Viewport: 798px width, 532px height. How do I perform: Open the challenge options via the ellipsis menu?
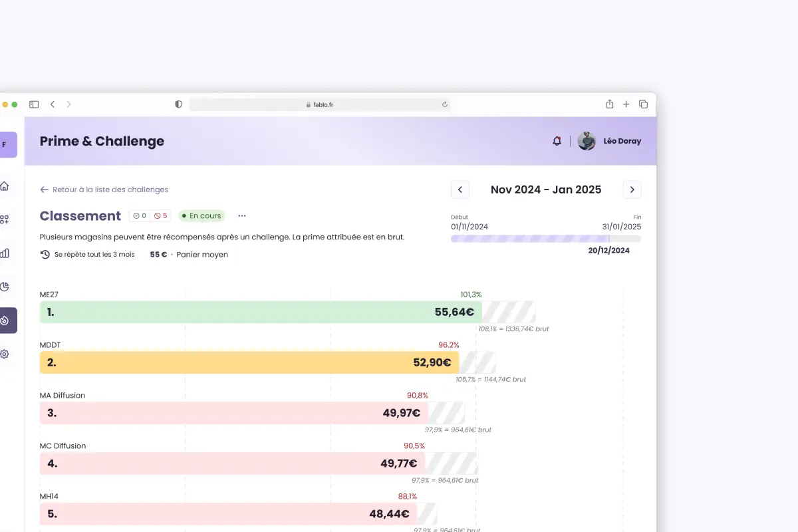[241, 215]
